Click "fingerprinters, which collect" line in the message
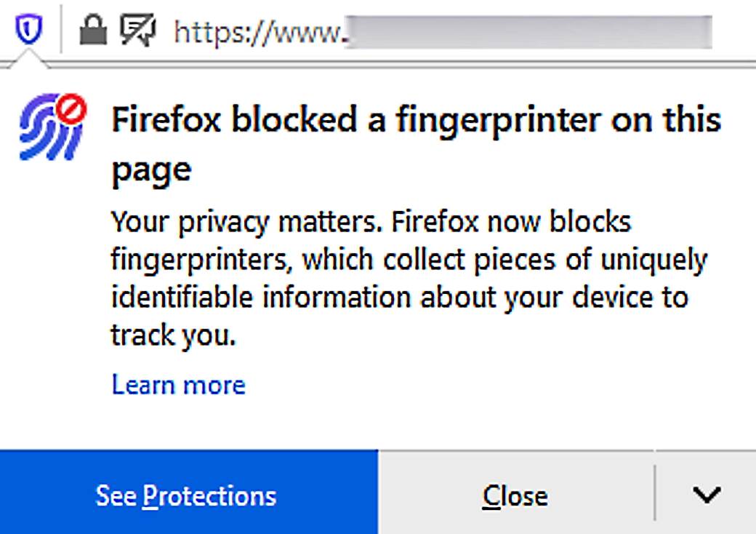The width and height of the screenshot is (756, 534). [269, 260]
